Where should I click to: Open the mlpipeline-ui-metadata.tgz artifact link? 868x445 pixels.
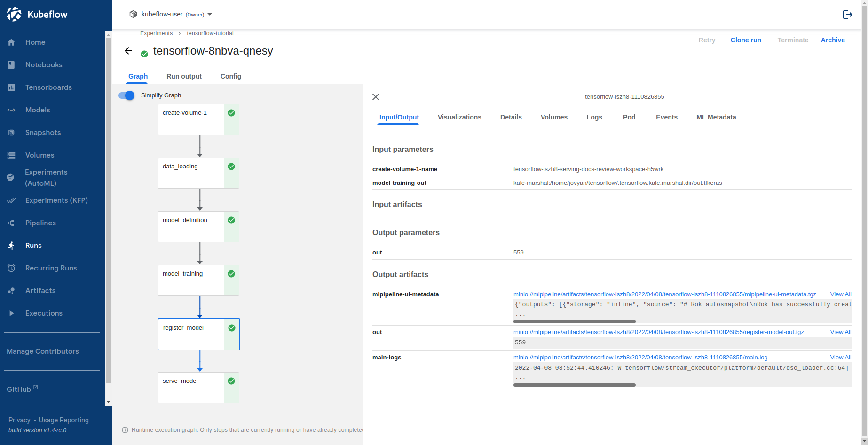665,294
